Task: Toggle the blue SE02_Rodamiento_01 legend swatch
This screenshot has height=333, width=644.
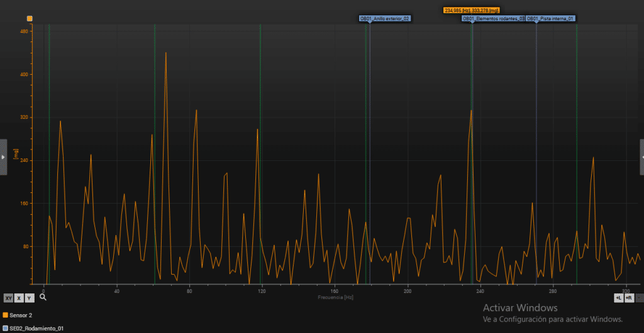Action: click(x=5, y=329)
